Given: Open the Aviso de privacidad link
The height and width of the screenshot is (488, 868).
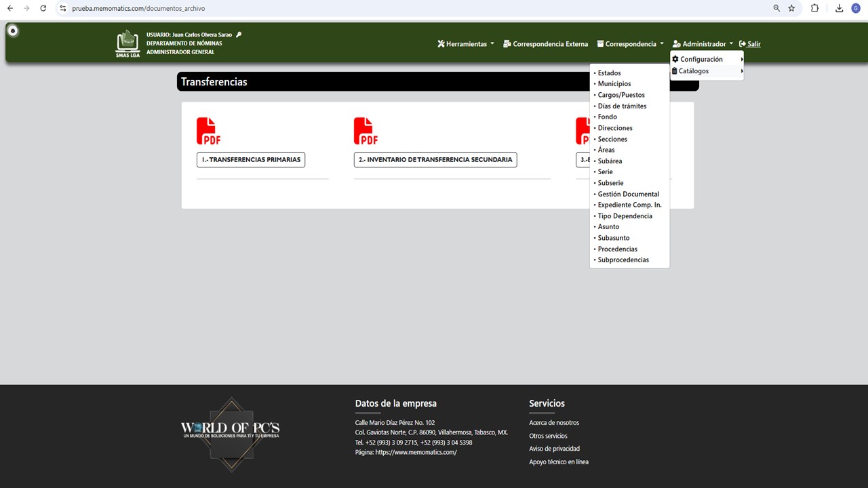Looking at the screenshot, I should tap(554, 449).
